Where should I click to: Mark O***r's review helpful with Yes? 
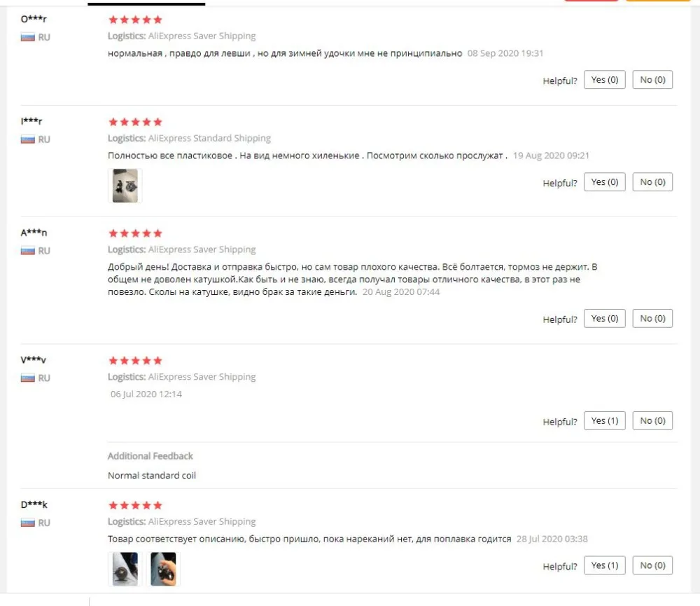click(605, 80)
